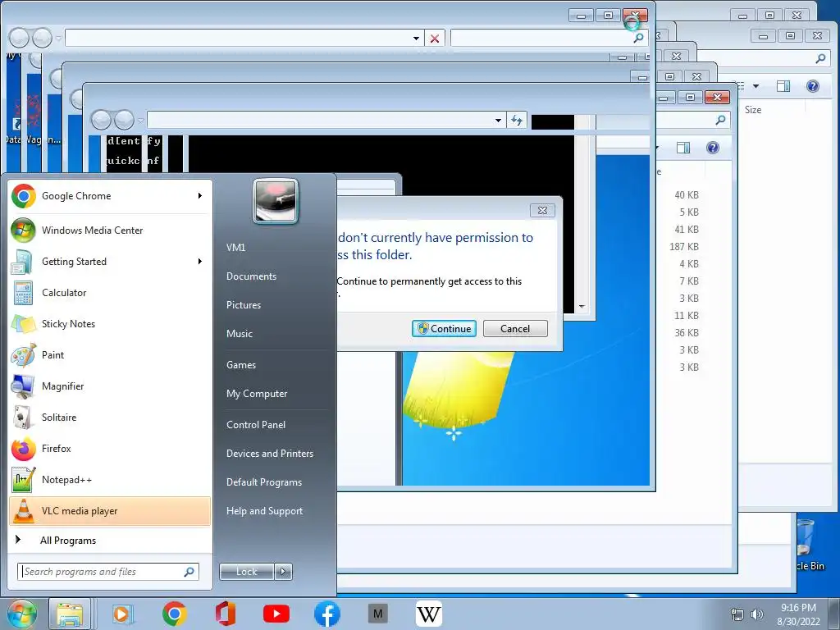This screenshot has height=630, width=840.
Task: Click user account picture in Start menu
Action: pyautogui.click(x=276, y=202)
